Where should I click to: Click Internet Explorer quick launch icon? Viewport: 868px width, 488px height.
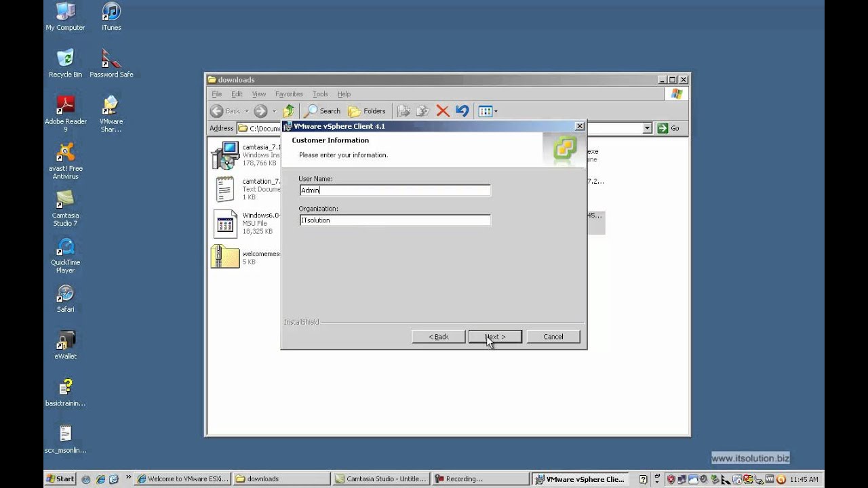pos(100,479)
